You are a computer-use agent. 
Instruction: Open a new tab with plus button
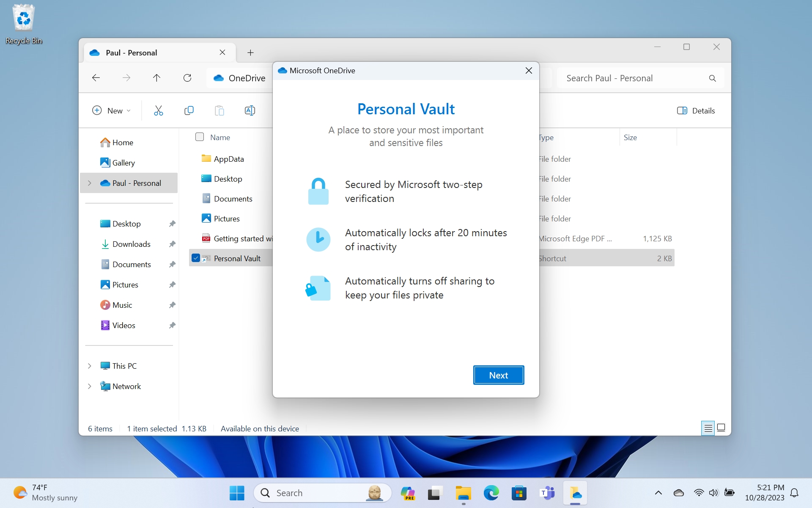(250, 52)
